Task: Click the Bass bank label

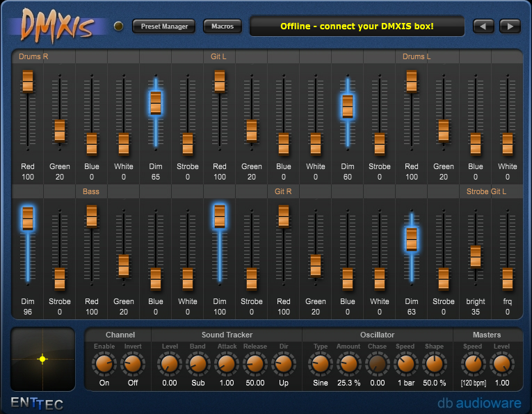Action: (91, 191)
